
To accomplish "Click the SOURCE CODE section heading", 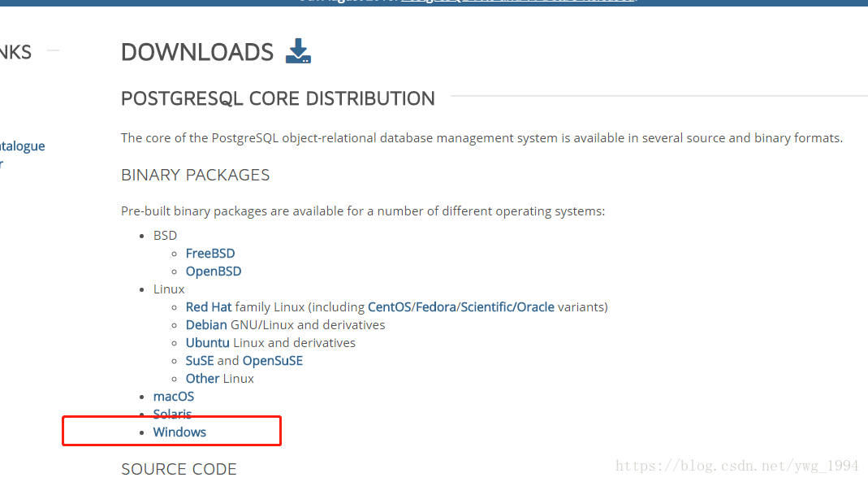I will tap(179, 469).
